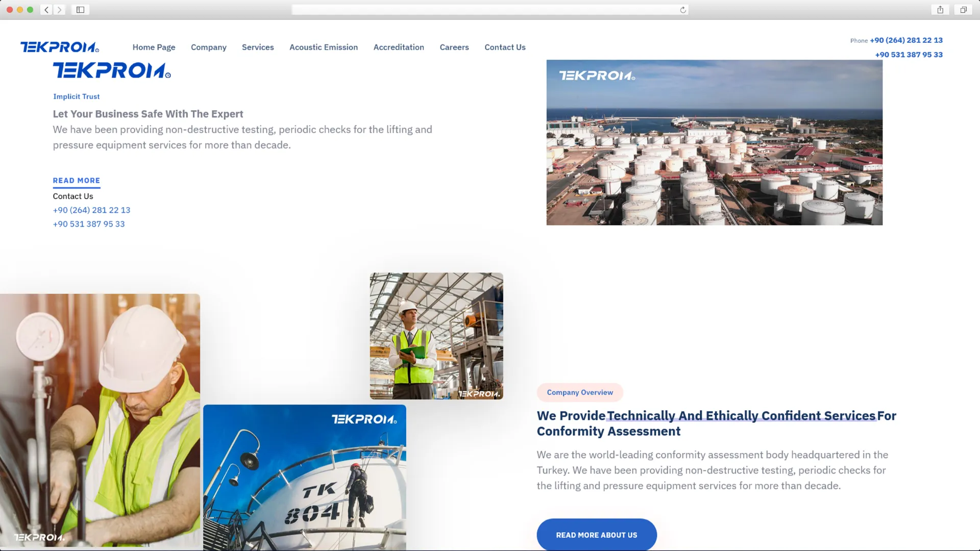Click the large Tekprom logo in hero section
The image size is (980, 551).
pos(112,70)
